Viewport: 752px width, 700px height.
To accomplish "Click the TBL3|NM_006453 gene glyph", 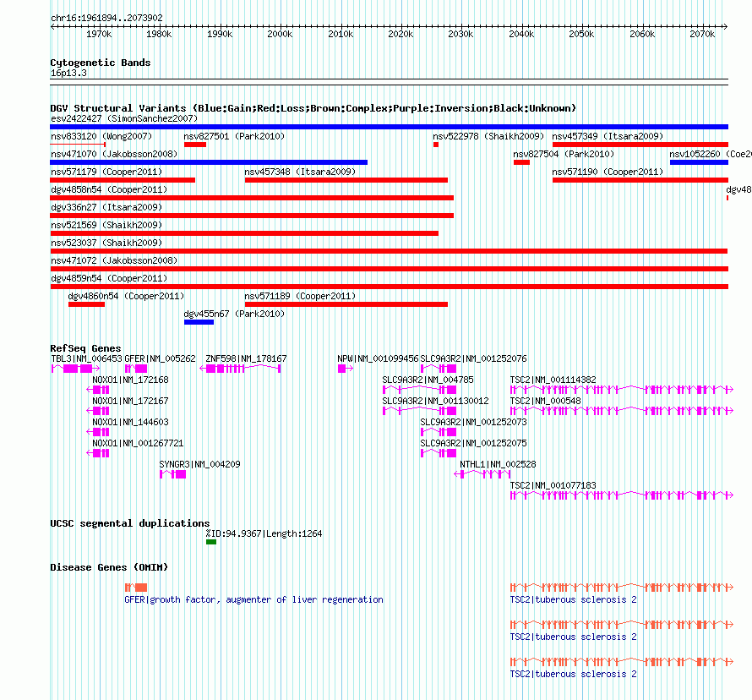I will click(75, 369).
